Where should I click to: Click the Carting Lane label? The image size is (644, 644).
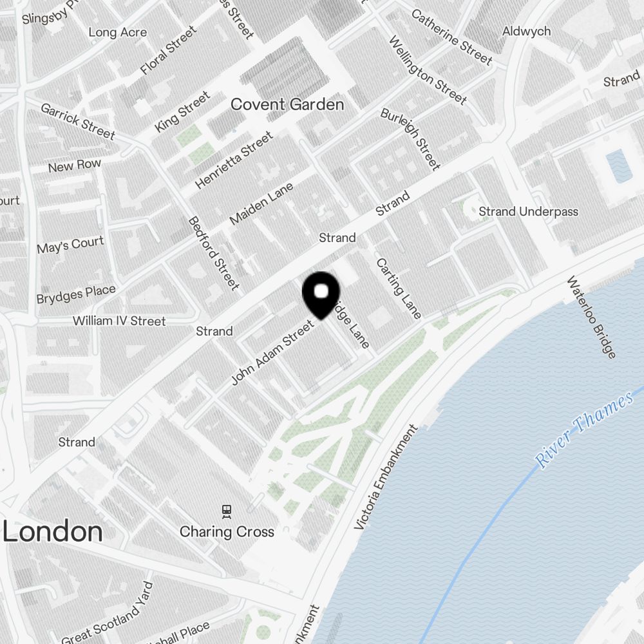pyautogui.click(x=399, y=289)
